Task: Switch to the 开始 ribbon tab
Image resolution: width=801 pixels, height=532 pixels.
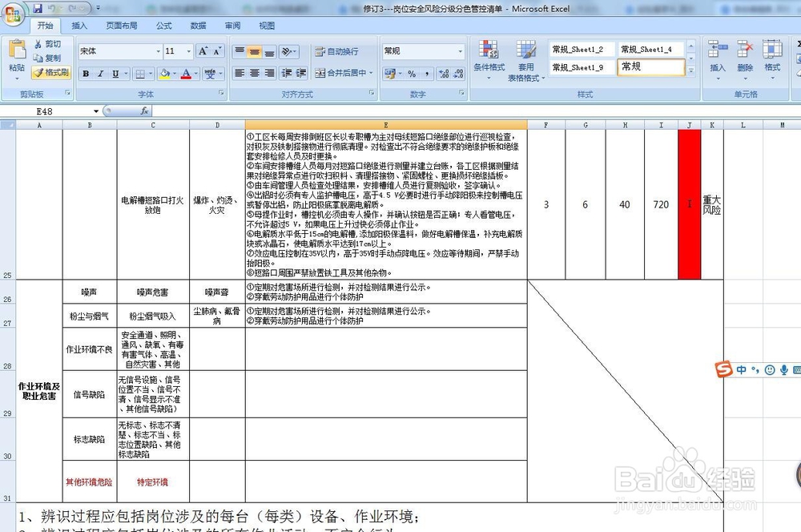Action: 45,26
